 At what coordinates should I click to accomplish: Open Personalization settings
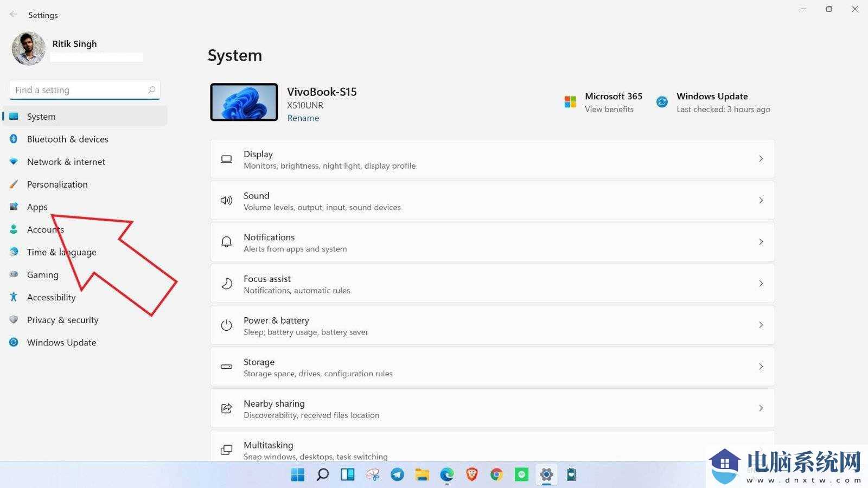[85, 184]
